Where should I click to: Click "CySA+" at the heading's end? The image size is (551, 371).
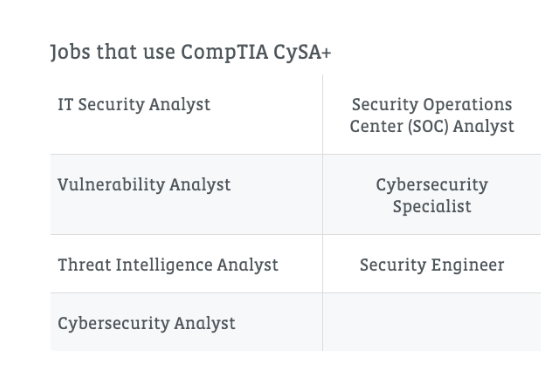click(x=302, y=53)
